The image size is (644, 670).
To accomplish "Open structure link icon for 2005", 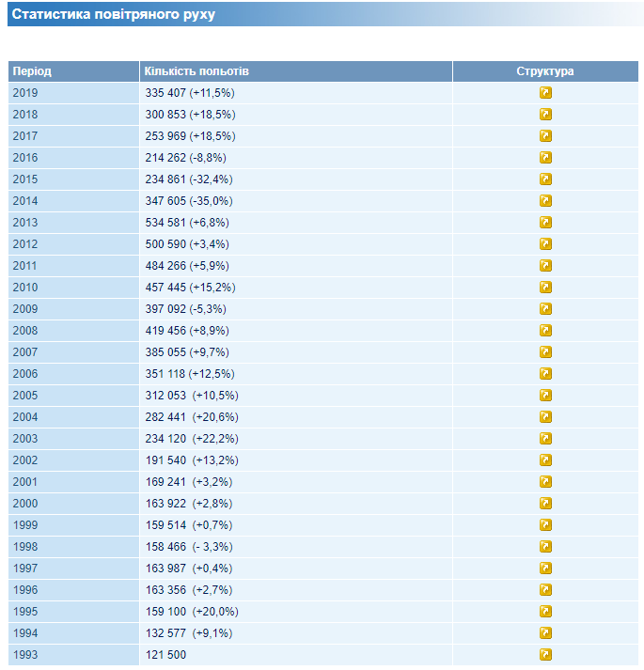I will pyautogui.click(x=545, y=396).
